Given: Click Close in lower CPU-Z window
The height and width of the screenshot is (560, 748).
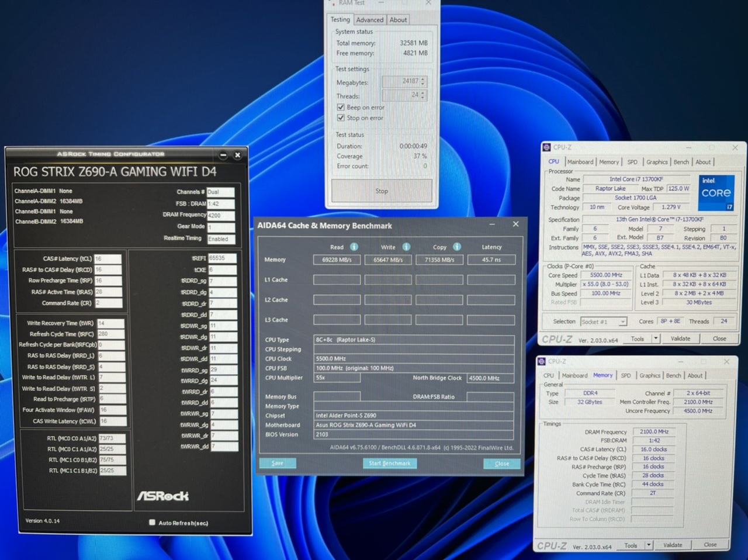Looking at the screenshot, I should [x=710, y=545].
